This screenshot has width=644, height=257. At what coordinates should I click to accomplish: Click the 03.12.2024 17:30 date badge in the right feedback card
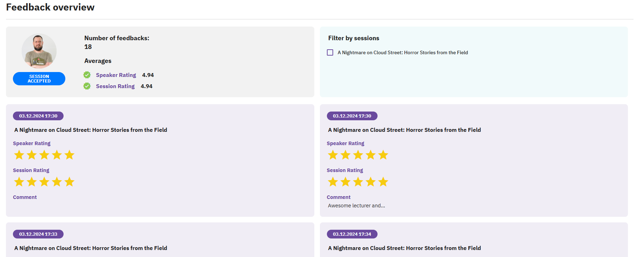click(352, 116)
